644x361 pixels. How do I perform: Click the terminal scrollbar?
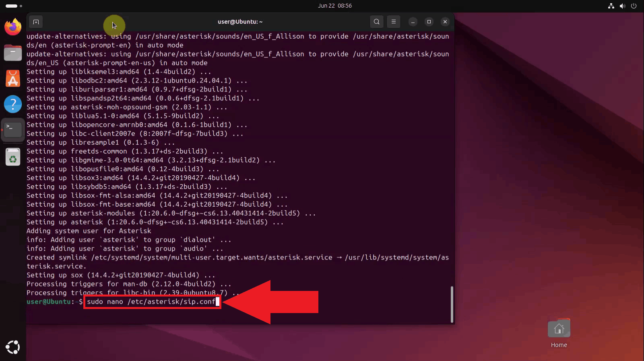point(452,305)
